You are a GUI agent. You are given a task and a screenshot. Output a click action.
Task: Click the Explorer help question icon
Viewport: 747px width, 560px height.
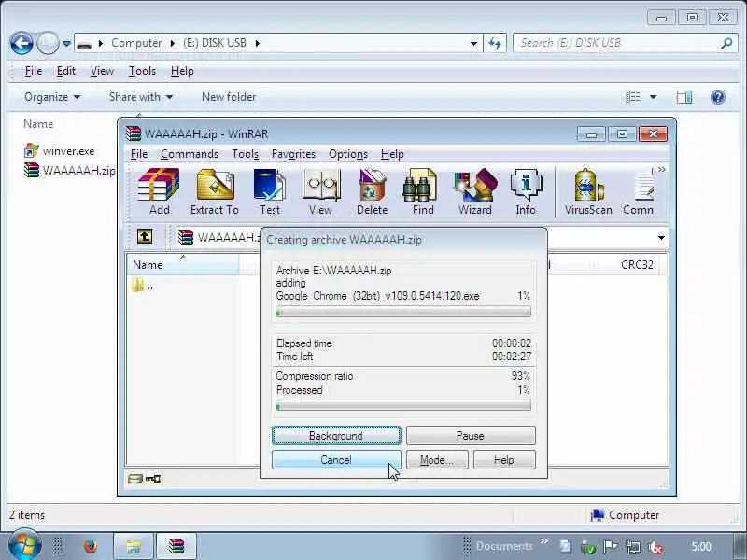718,97
